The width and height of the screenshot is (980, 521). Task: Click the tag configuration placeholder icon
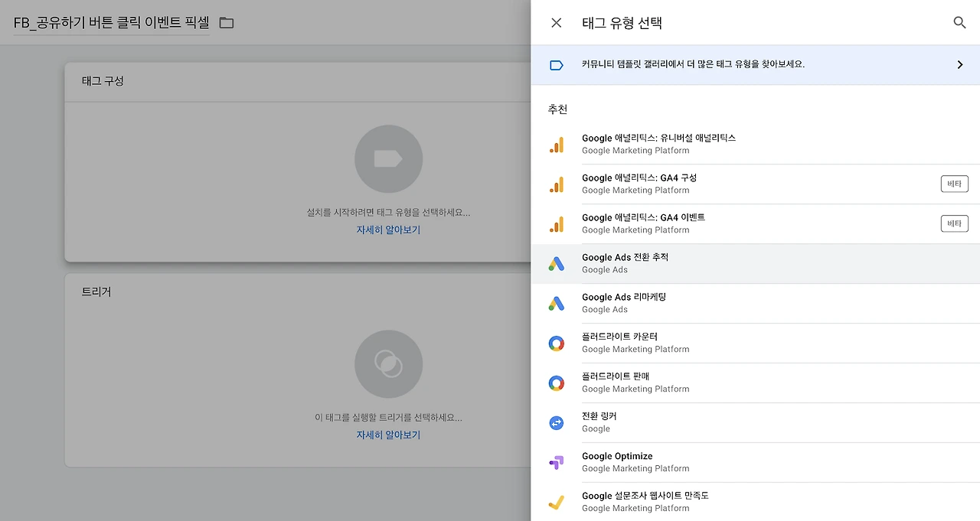[x=388, y=159]
